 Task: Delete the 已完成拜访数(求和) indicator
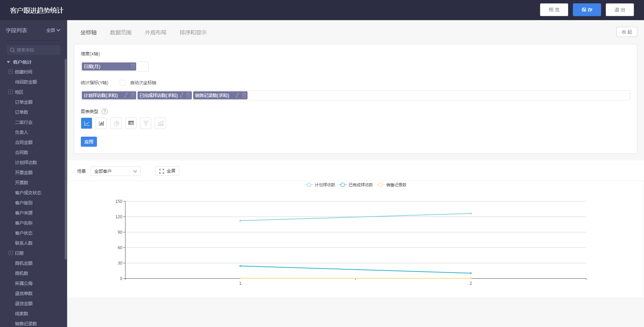tap(189, 95)
